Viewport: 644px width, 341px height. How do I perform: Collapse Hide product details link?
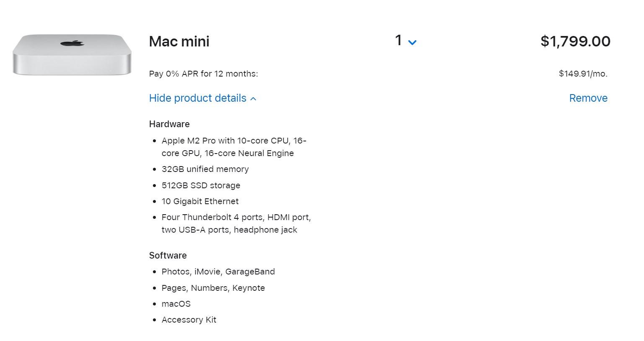click(x=202, y=98)
